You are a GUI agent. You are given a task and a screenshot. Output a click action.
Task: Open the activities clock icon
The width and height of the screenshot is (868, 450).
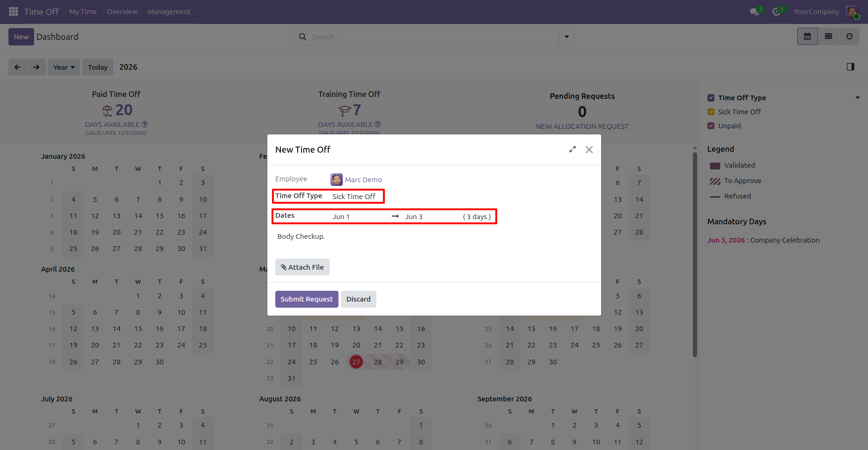pos(776,12)
